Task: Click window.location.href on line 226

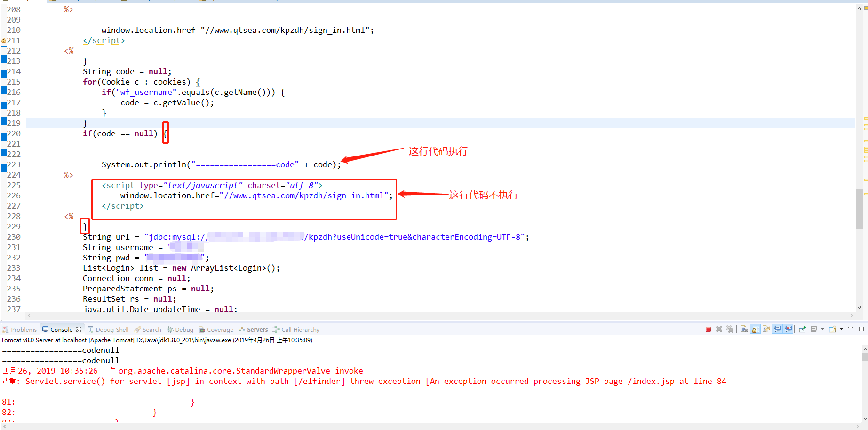Action: click(x=256, y=195)
